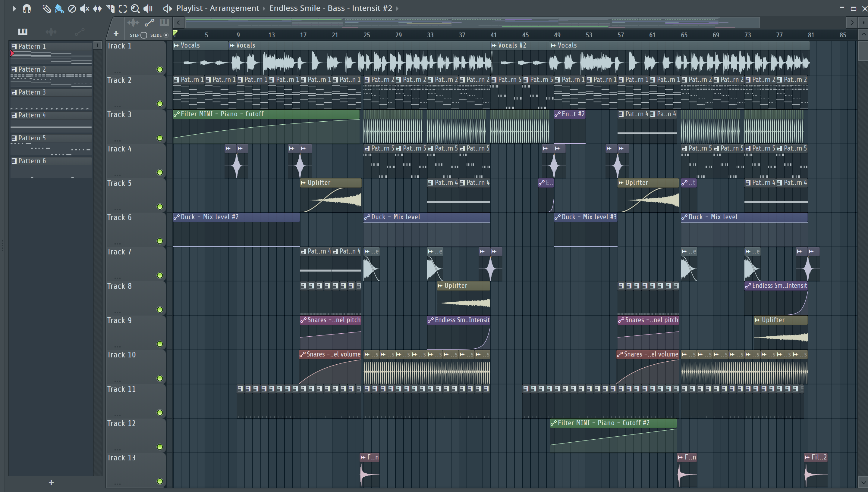Open Vocals #2 clip menu

[x=494, y=45]
